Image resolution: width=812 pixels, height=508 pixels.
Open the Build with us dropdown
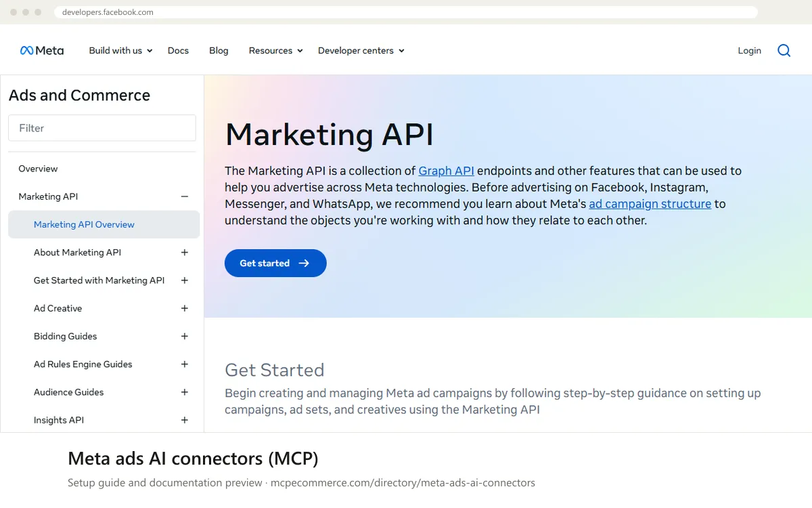(x=120, y=51)
